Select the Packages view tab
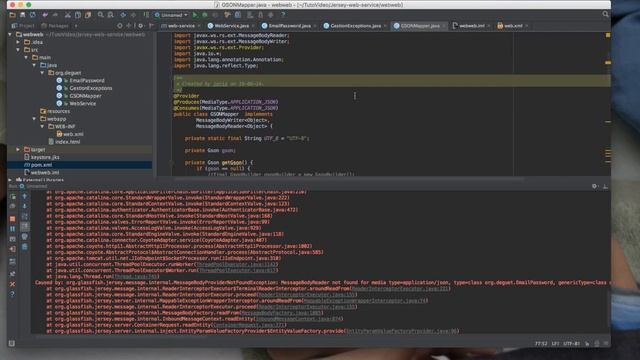The width and height of the screenshot is (640, 360). click(x=55, y=26)
